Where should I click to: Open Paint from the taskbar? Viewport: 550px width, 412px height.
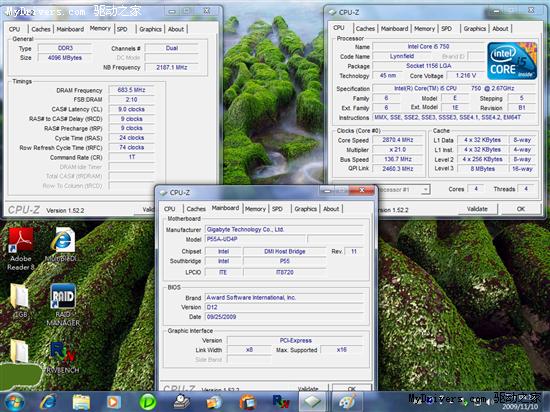pyautogui.click(x=347, y=402)
